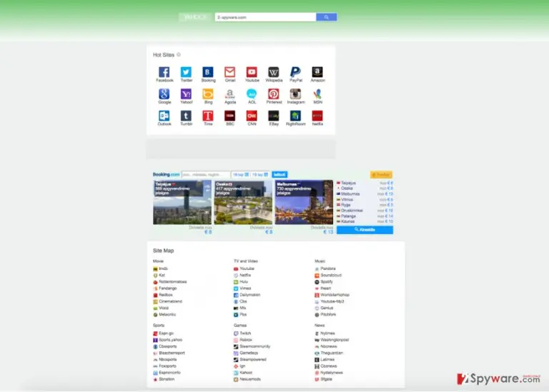Click in the top search input field
Image resolution: width=549 pixels, height=392 pixels.
[265, 17]
